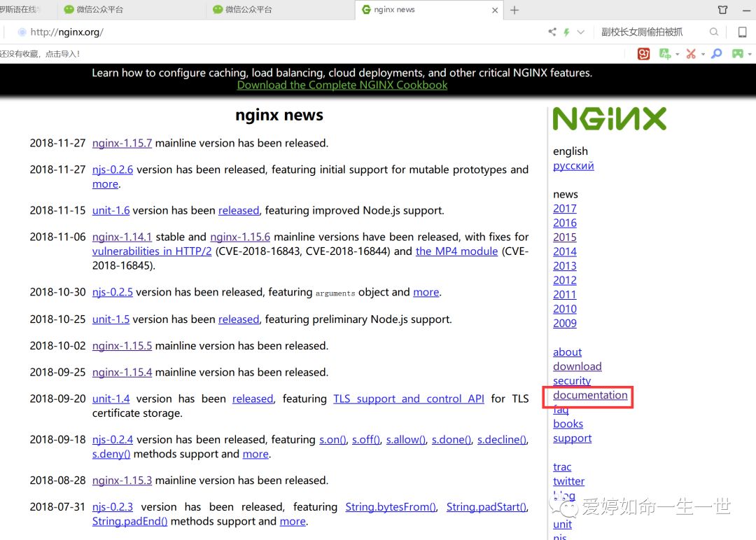Viewport: 756px width, 540px height.
Task: Click the address bar URL nginx.org
Action: pos(67,32)
